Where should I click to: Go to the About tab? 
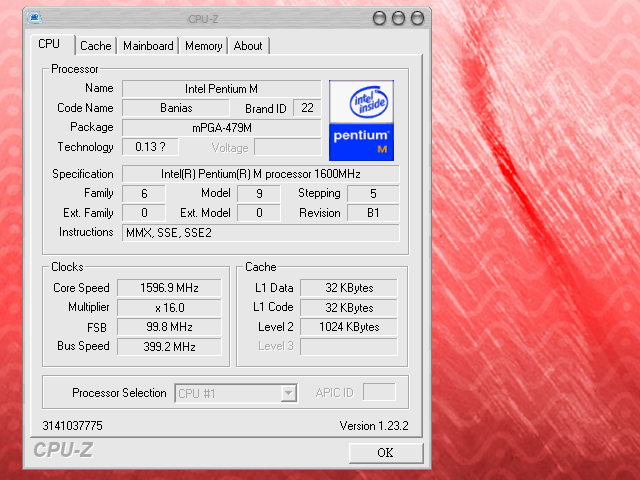(248, 46)
